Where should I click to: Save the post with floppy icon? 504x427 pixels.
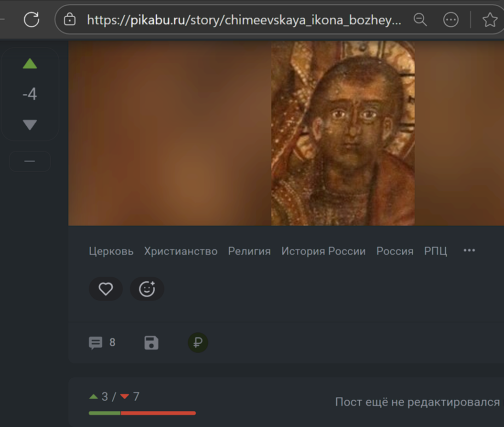(151, 343)
